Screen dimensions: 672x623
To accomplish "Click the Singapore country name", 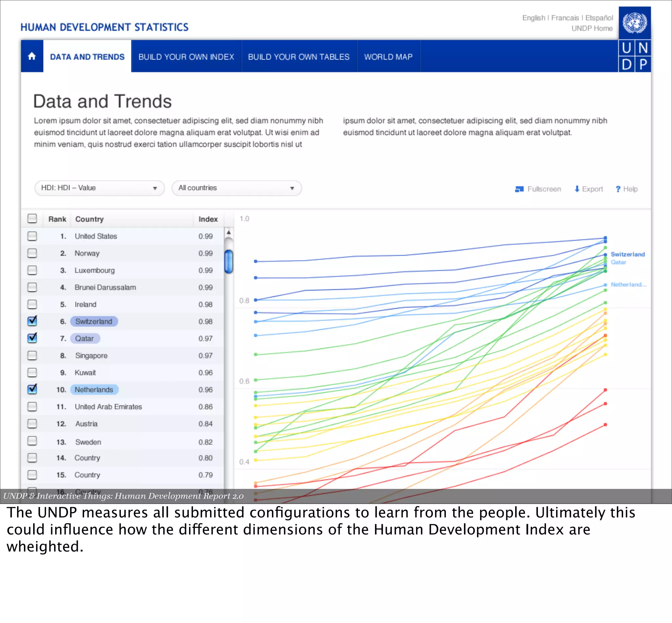I will pyautogui.click(x=91, y=356).
